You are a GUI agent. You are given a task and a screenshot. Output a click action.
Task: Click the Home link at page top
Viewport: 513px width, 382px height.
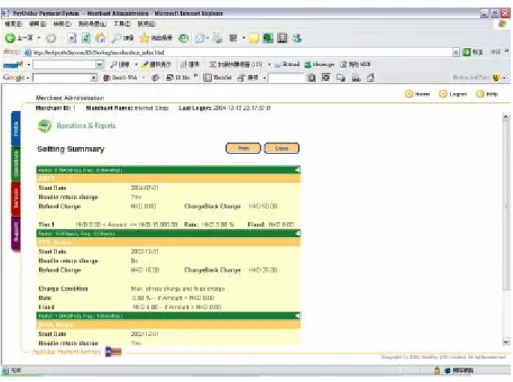[x=417, y=94]
